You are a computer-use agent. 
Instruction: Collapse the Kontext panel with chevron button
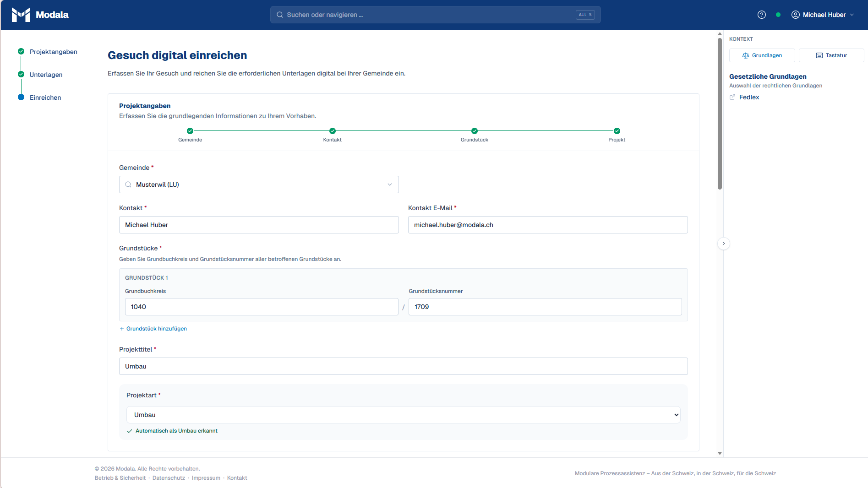coord(724,244)
